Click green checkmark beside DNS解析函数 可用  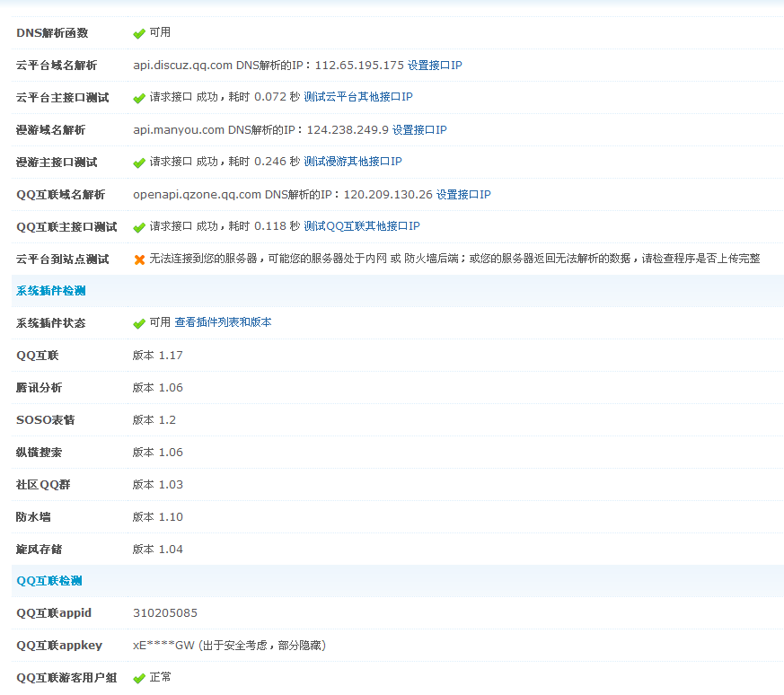pos(139,33)
